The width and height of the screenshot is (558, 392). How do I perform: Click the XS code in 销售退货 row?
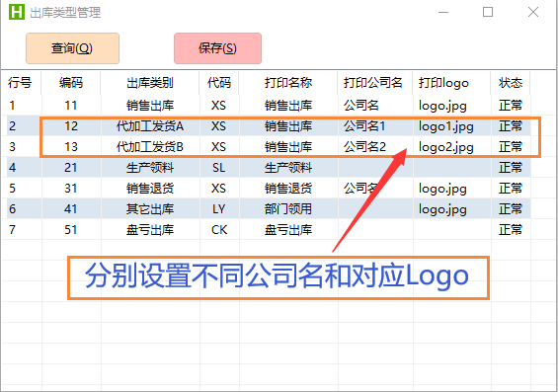pos(219,188)
